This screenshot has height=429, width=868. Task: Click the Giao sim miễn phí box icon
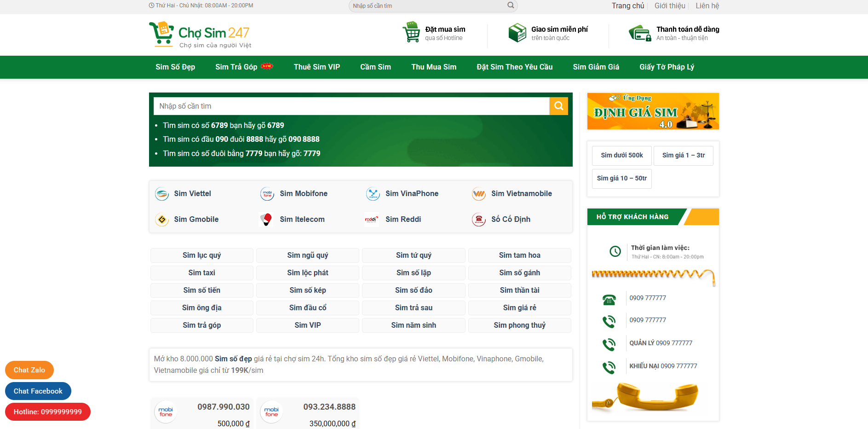[517, 33]
